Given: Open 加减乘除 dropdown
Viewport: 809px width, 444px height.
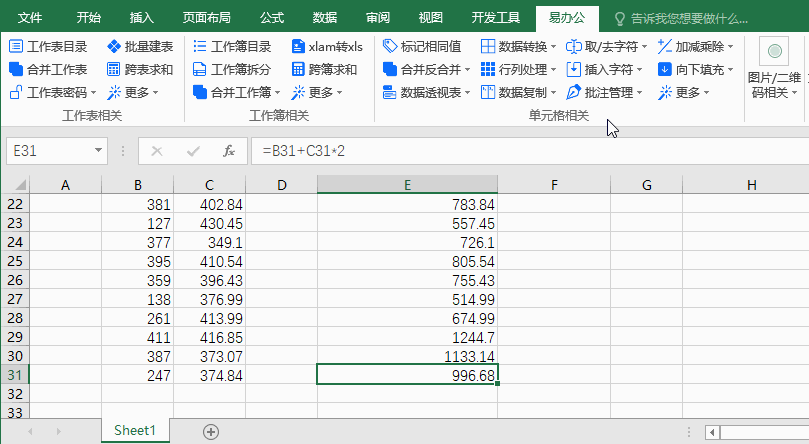Looking at the screenshot, I should [731, 47].
